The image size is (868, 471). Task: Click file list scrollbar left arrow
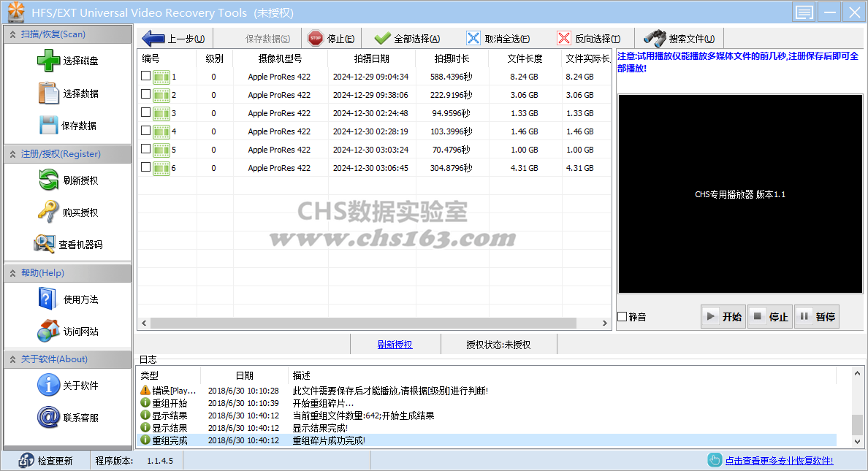click(144, 323)
